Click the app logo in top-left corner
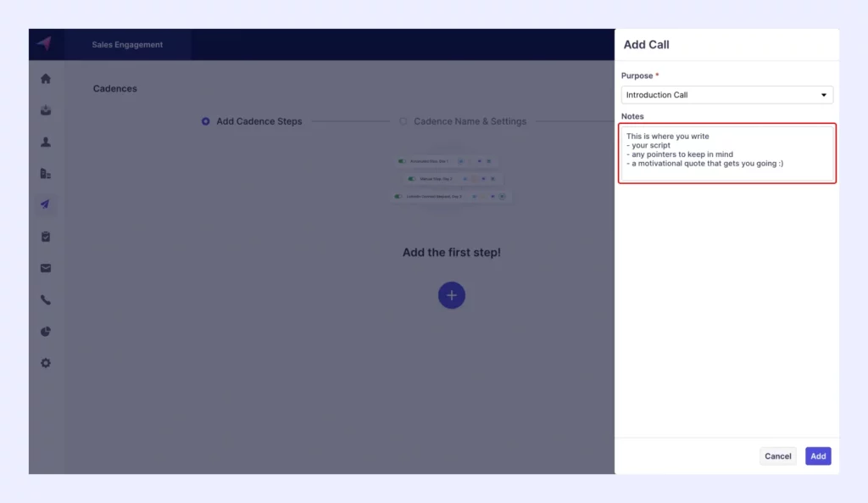Image resolution: width=868 pixels, height=503 pixels. point(44,44)
